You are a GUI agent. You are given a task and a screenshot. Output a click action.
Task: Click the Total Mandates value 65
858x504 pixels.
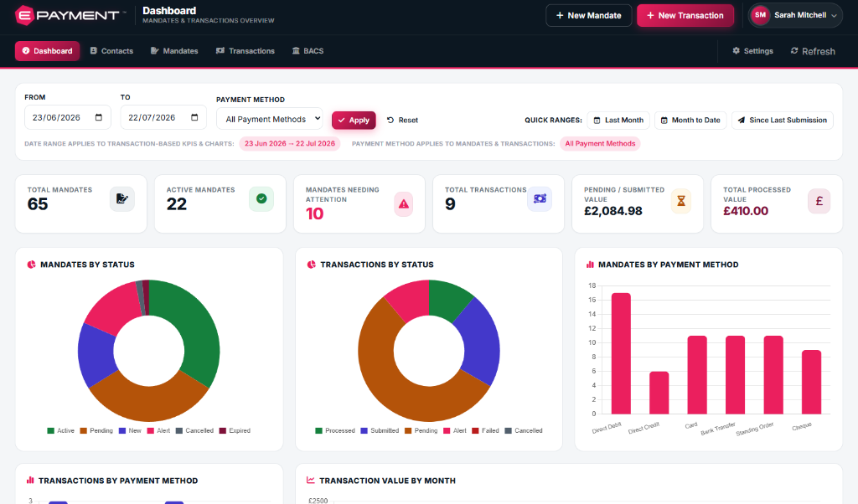point(38,204)
